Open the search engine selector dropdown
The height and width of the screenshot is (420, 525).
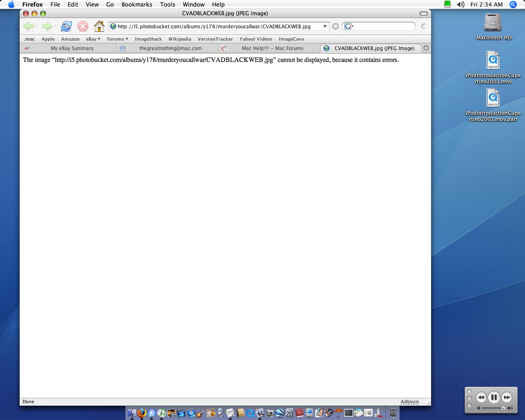(x=349, y=26)
